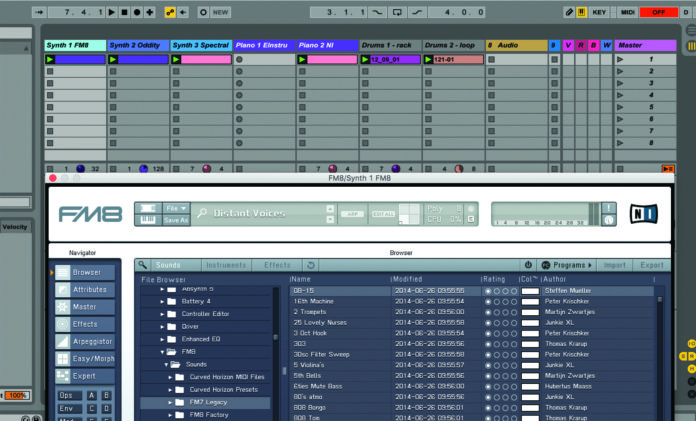
Task: Select the Audio track header
Action: coord(517,45)
